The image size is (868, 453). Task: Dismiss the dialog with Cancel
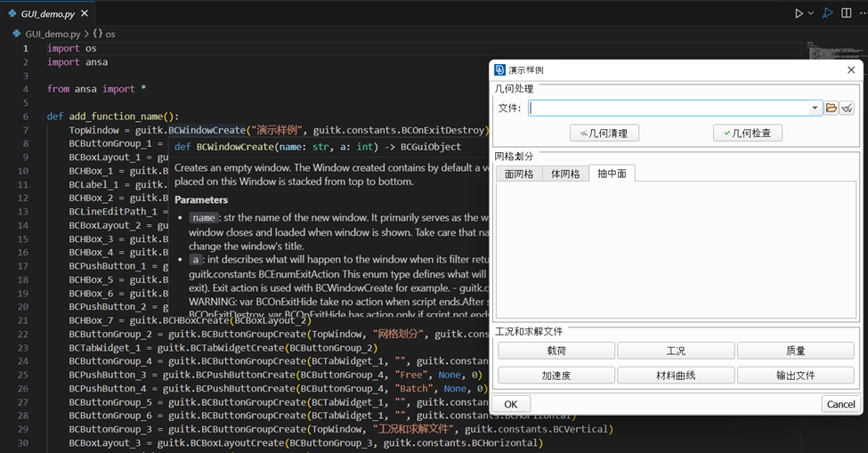pyautogui.click(x=841, y=404)
